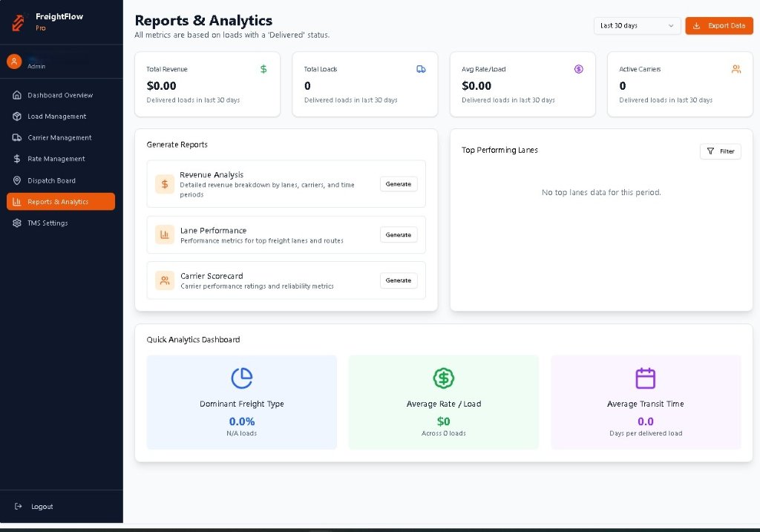The image size is (760, 532).
Task: Click the Logout arrow icon
Action: (x=19, y=506)
